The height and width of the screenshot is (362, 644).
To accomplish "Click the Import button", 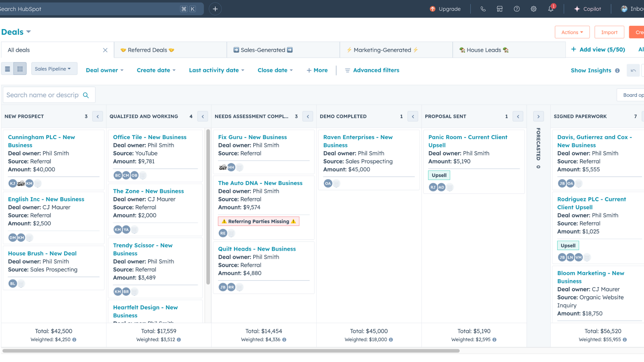I will pos(609,32).
